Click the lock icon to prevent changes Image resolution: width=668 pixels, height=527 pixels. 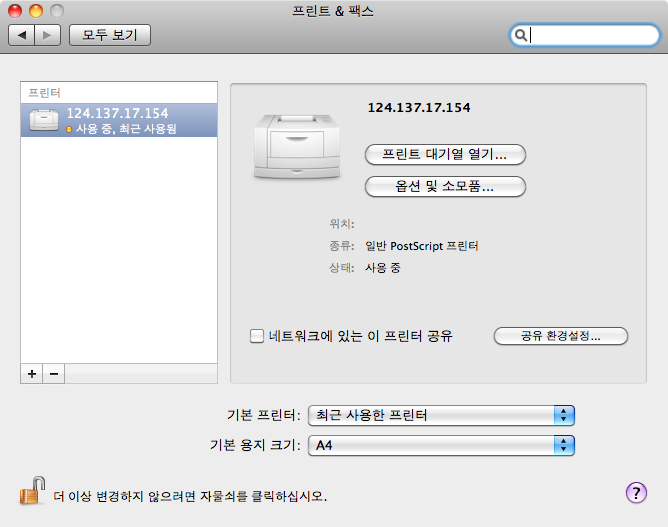tap(33, 491)
